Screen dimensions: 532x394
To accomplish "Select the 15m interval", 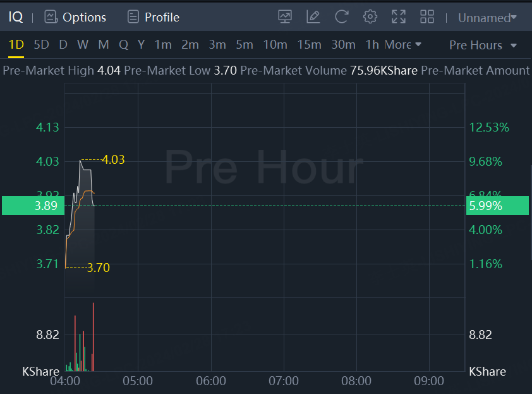I will coord(309,44).
